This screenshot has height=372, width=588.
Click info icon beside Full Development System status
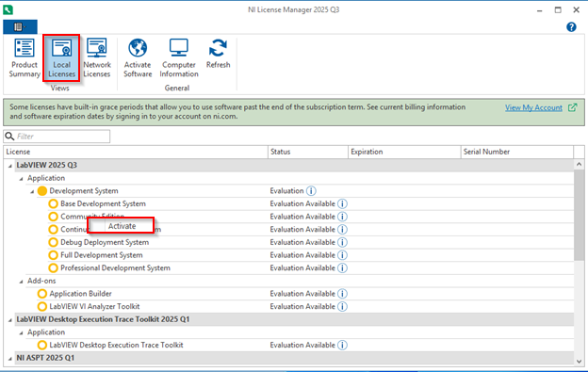pos(342,255)
